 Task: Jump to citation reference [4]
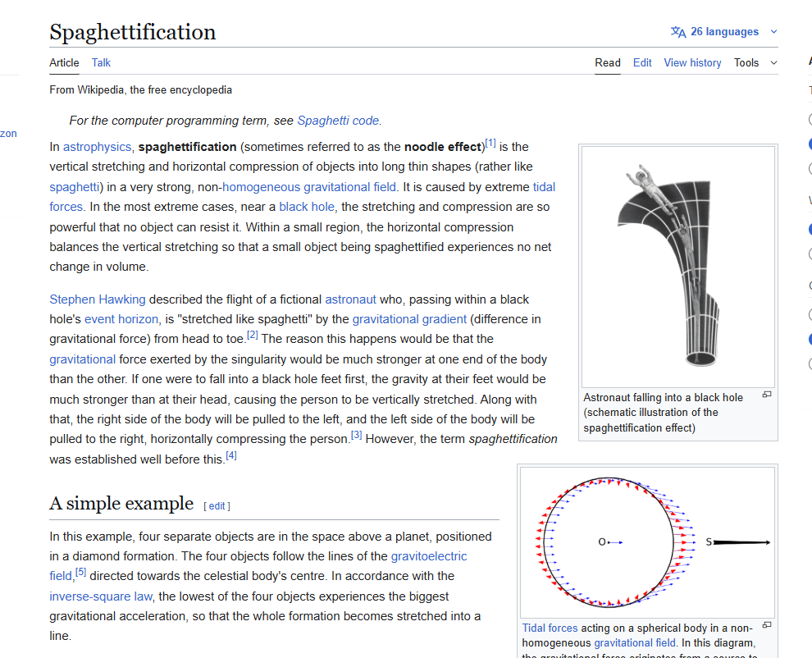tap(231, 455)
